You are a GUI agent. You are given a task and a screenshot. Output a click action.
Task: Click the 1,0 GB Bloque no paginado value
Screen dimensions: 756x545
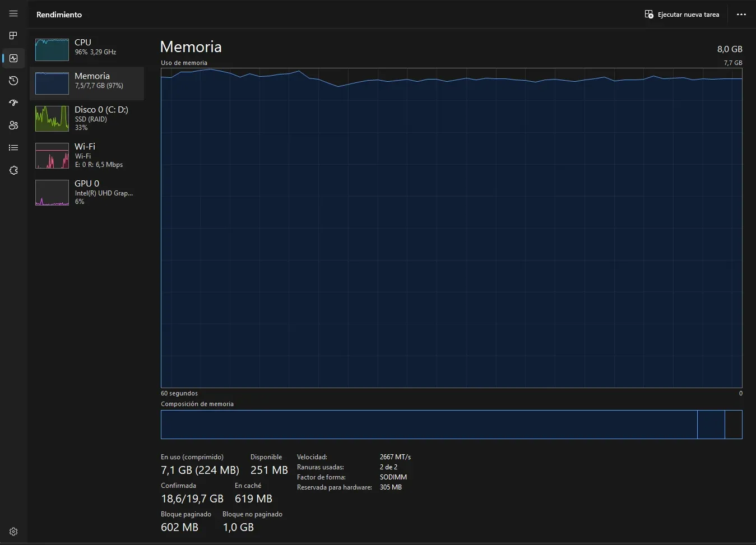tap(238, 527)
